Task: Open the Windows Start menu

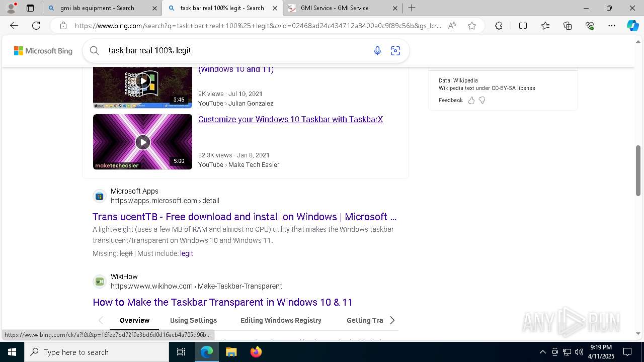Action: click(x=12, y=352)
